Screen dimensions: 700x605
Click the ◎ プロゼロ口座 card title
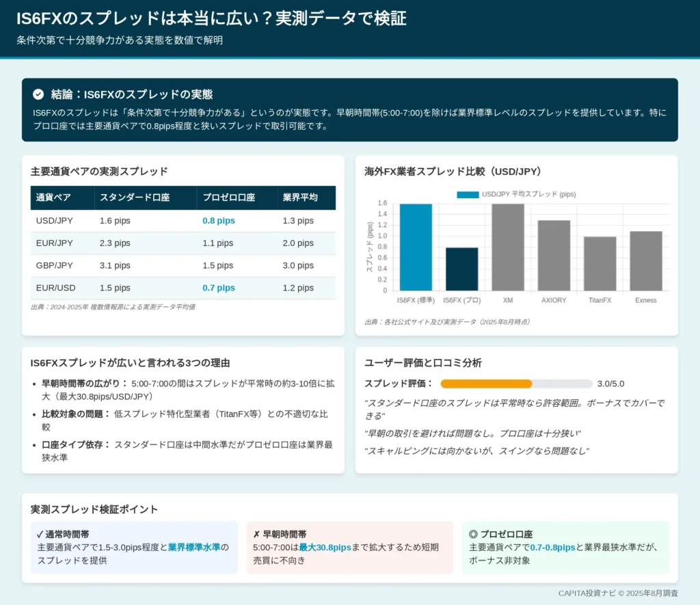coord(500,534)
